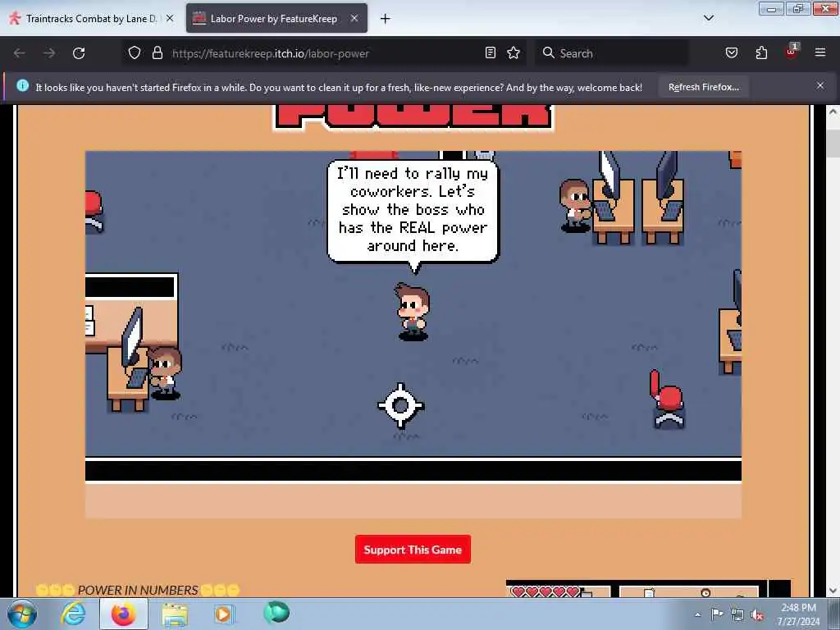The height and width of the screenshot is (630, 840).
Task: Open the Firefox hamburger application menu
Action: 820,53
